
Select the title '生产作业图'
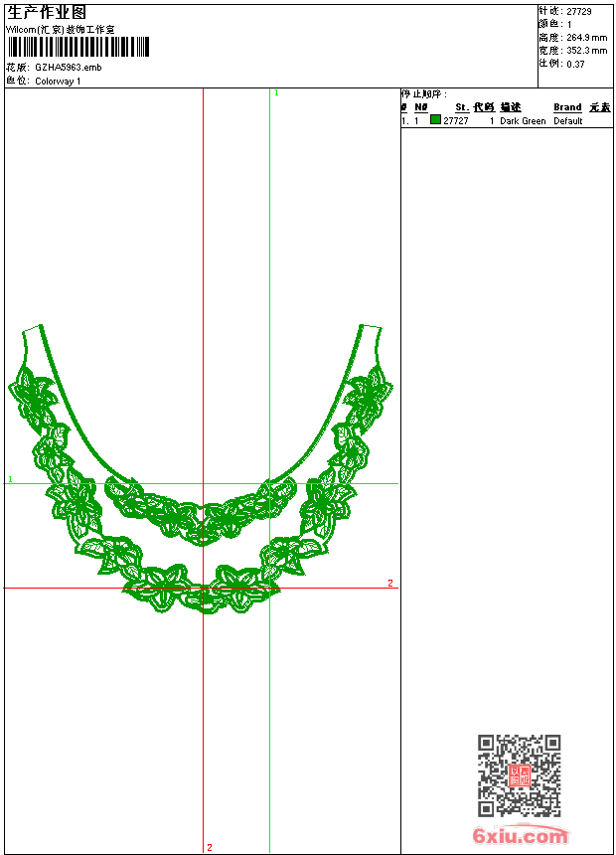tap(47, 13)
